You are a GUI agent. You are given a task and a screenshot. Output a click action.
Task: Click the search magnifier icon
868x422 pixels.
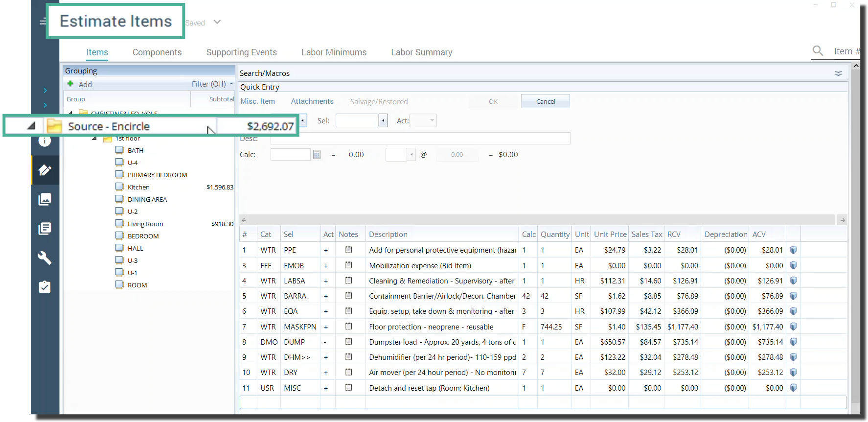tap(818, 50)
